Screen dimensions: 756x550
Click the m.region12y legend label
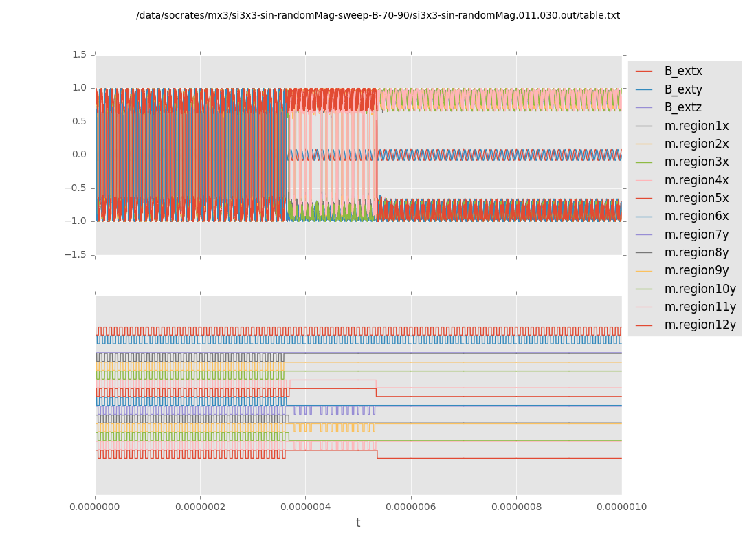(x=700, y=324)
